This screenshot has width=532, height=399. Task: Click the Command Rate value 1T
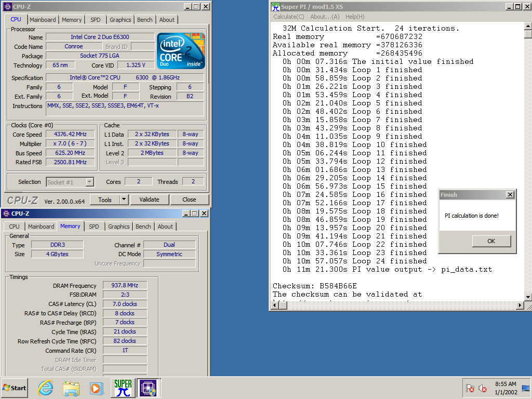point(125,351)
